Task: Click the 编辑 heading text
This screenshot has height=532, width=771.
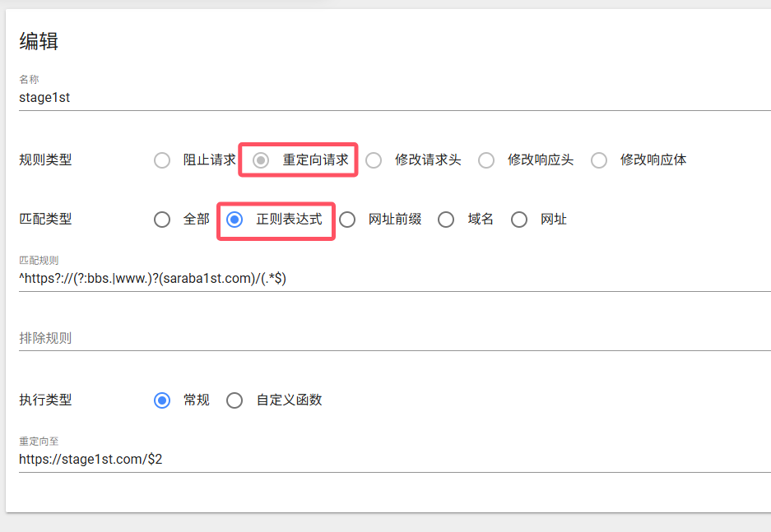Action: [39, 41]
